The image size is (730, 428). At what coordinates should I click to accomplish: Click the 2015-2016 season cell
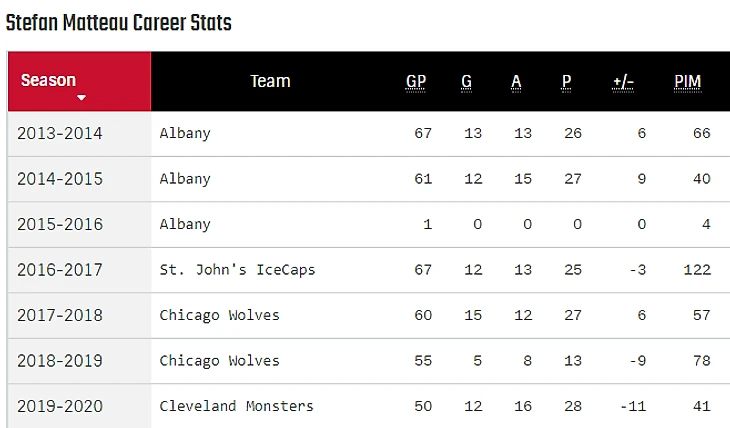point(60,224)
